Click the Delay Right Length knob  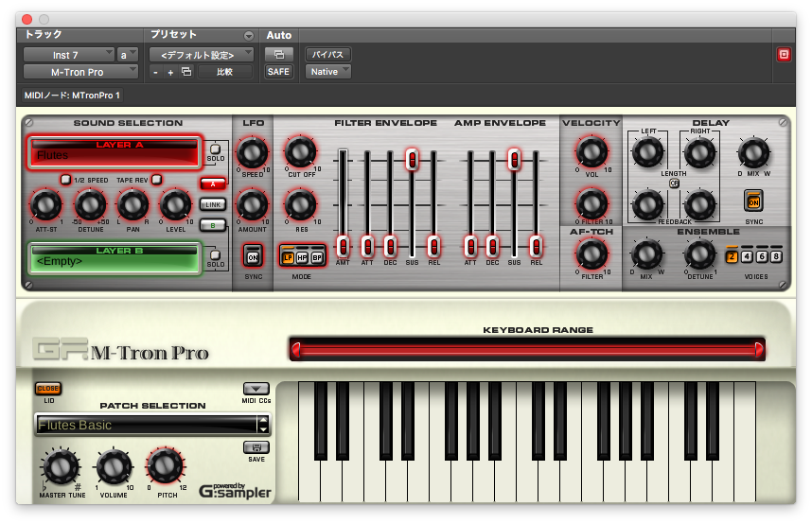click(x=700, y=152)
